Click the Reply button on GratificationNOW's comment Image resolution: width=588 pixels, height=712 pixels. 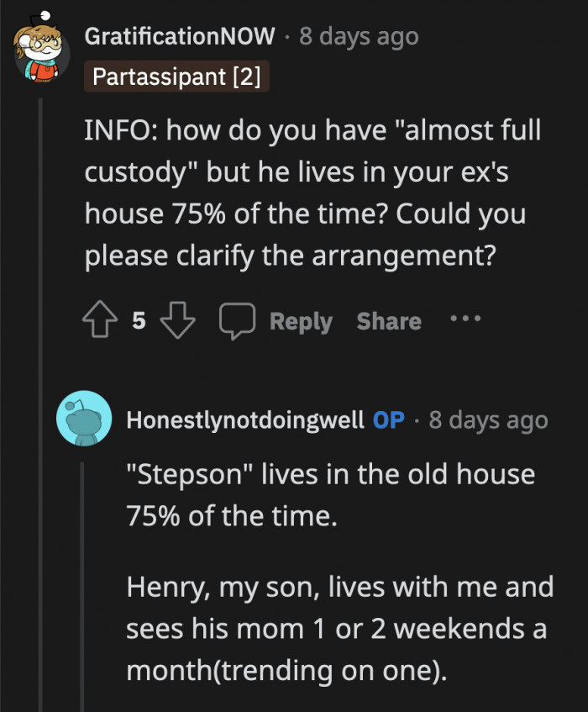click(x=301, y=321)
